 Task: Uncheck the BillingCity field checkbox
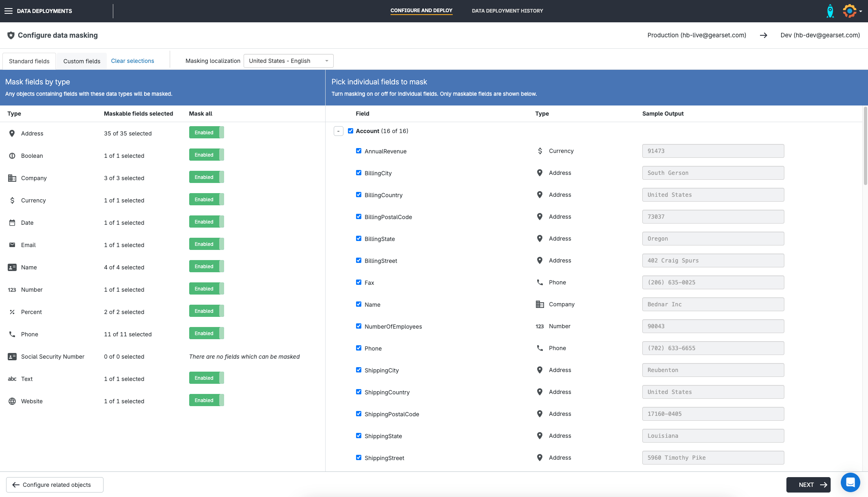point(358,173)
